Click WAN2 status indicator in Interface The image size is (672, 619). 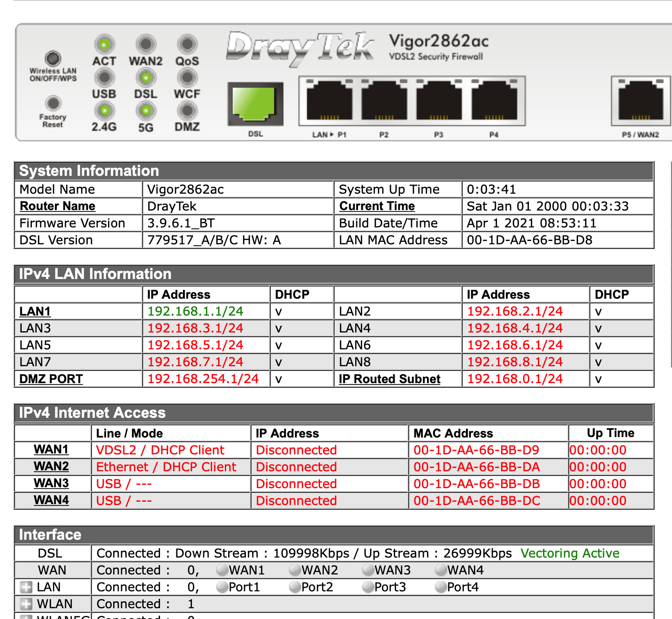click(295, 570)
